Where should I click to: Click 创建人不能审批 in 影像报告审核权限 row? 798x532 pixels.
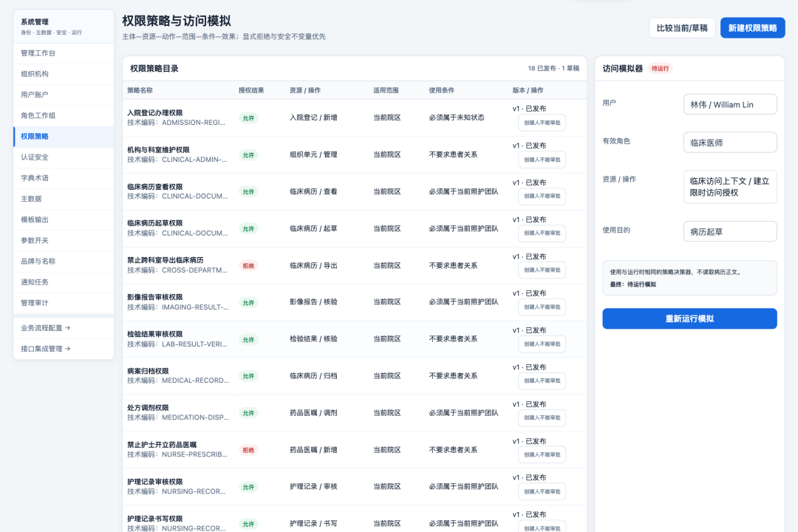click(542, 307)
